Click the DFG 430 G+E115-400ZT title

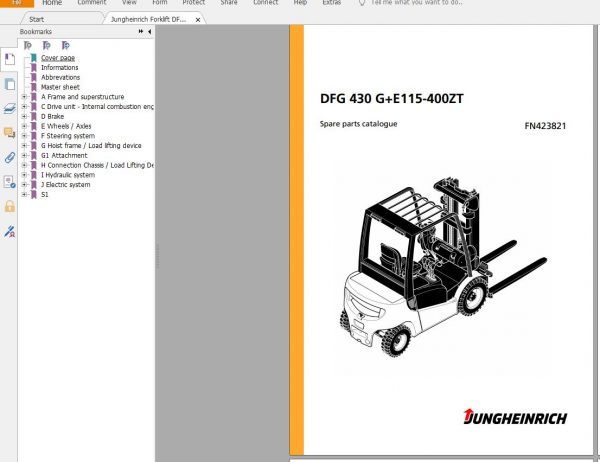click(391, 99)
